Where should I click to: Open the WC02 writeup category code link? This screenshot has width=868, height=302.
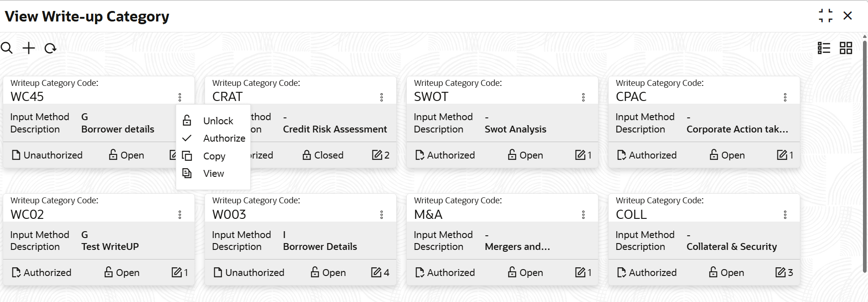27,214
